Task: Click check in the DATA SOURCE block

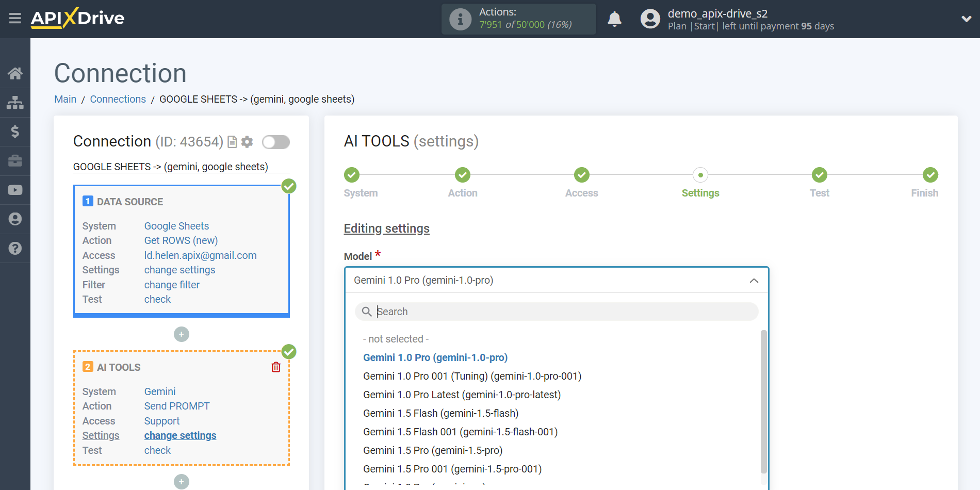Action: click(x=157, y=299)
